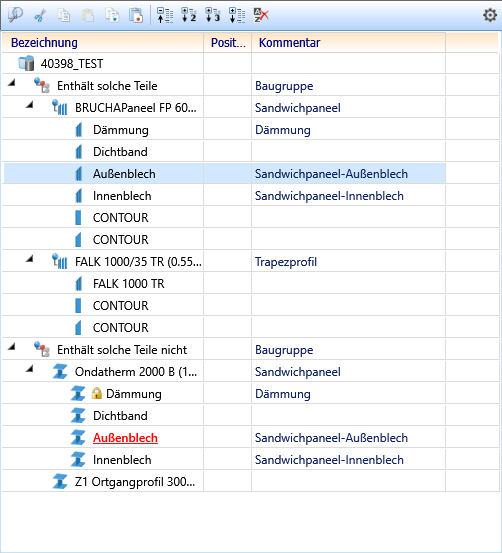Click the expand all levels icon

click(237, 16)
